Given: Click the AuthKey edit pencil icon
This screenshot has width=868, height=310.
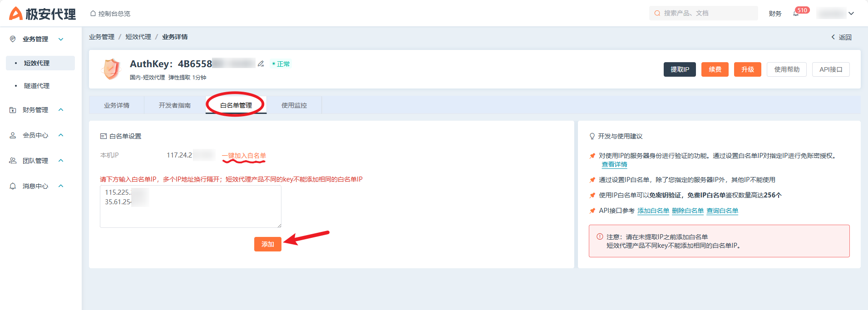Looking at the screenshot, I should pos(261,64).
